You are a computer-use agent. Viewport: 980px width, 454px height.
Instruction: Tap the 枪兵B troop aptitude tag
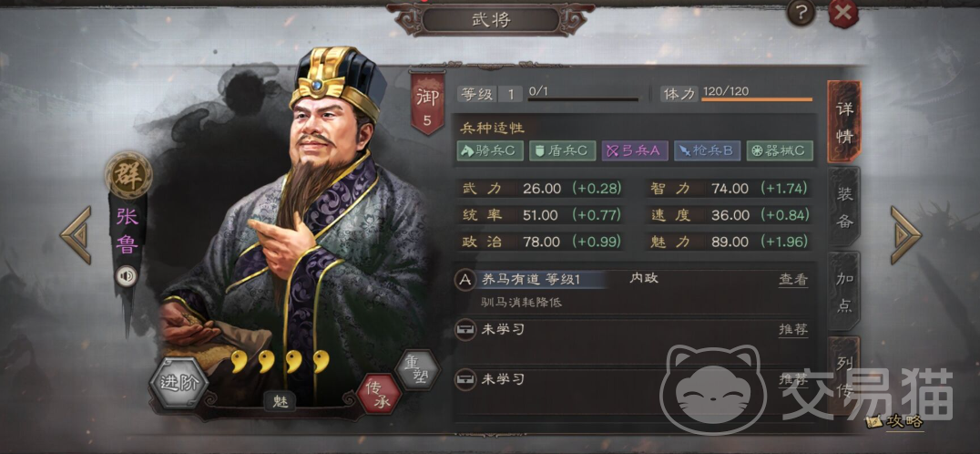pos(708,150)
